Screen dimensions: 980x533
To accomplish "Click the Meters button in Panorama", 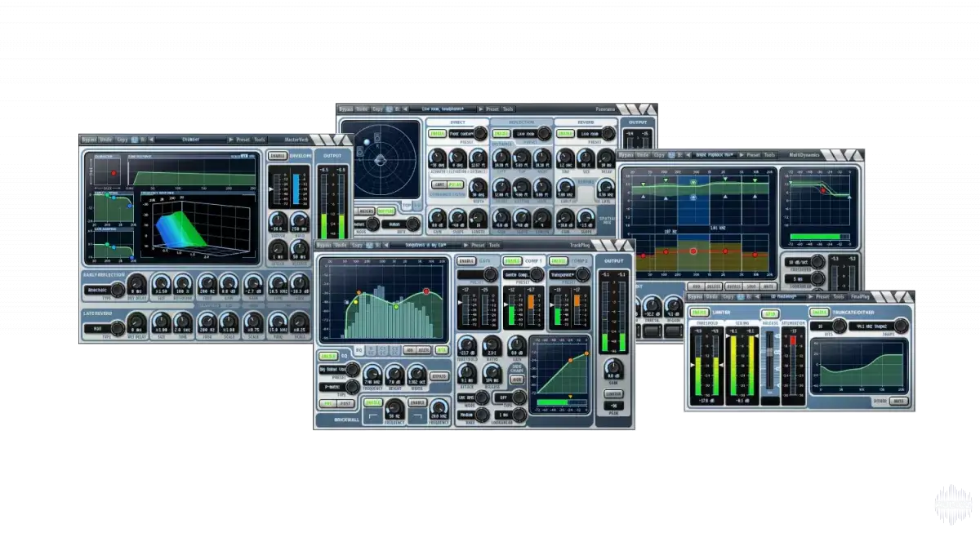I will point(367,211).
